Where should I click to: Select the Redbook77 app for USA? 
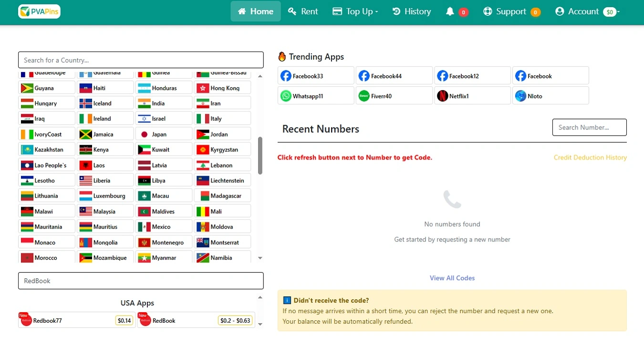(77, 320)
